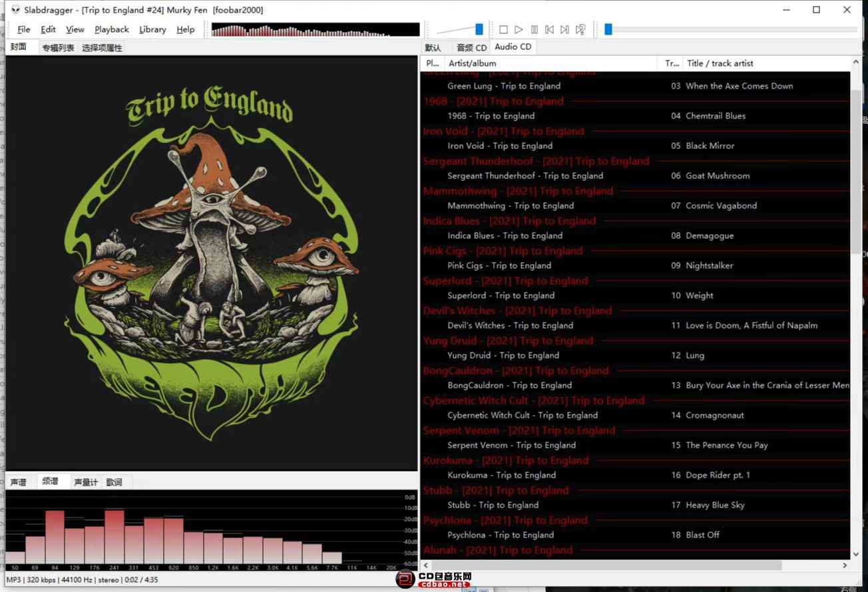Switch to the 声量计 tab
This screenshot has height=592, width=868.
[x=86, y=482]
